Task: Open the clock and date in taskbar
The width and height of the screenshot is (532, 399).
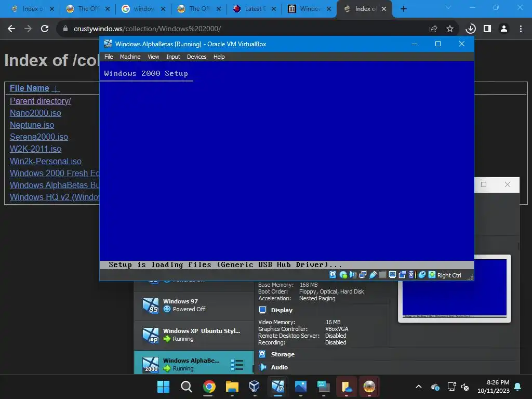Action: [494, 387]
